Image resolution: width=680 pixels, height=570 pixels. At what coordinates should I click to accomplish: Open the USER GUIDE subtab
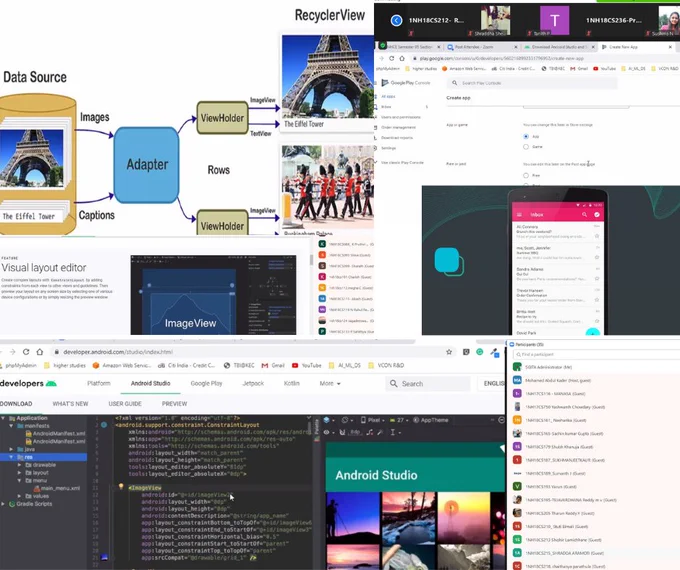click(x=125, y=403)
